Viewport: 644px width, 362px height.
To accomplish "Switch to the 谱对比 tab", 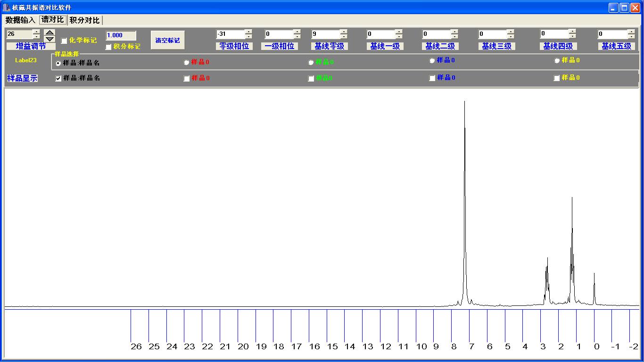I will coord(52,19).
